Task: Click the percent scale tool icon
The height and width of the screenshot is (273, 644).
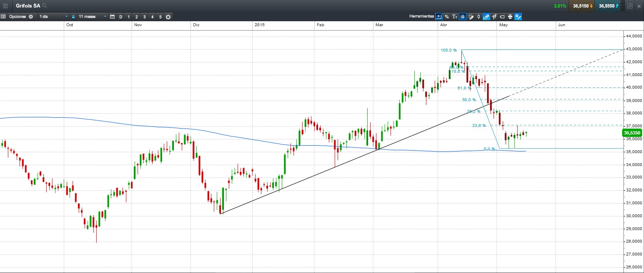Action: click(446, 17)
